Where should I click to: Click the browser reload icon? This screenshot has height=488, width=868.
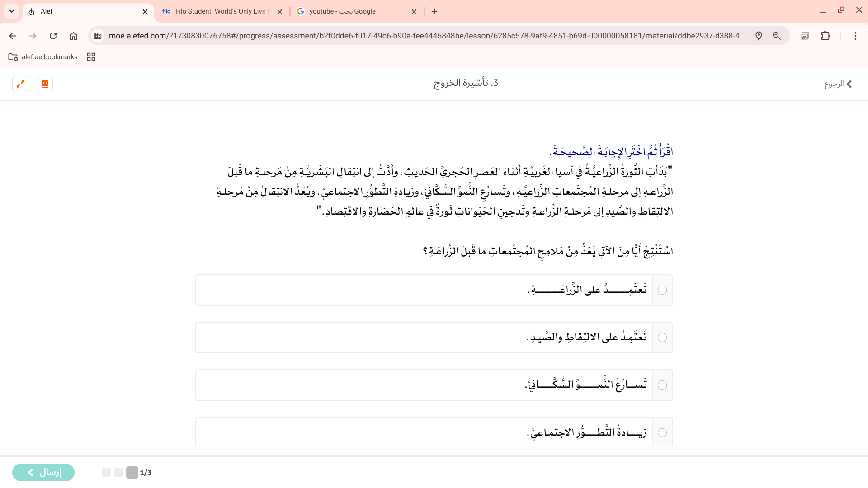tap(53, 36)
